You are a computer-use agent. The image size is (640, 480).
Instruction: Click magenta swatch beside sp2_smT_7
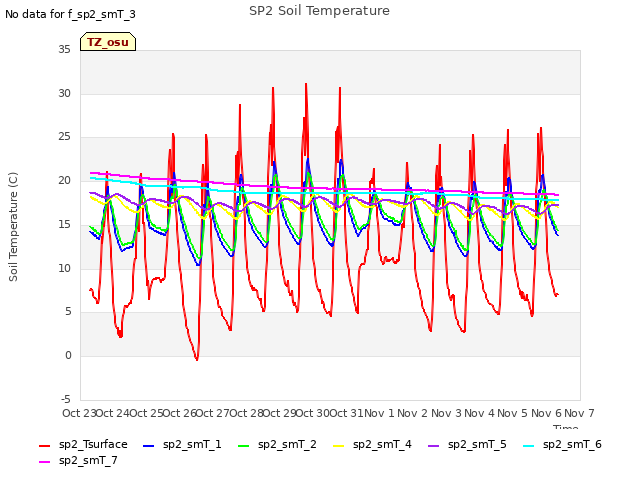44,462
